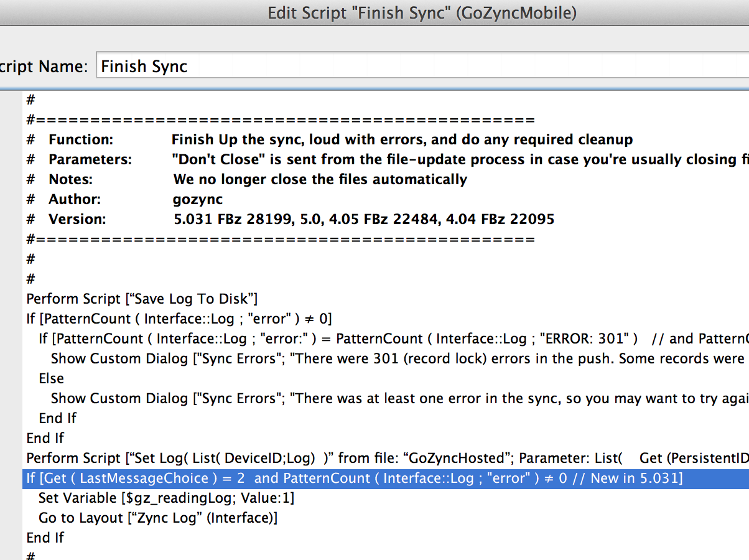Click the highlighted If Get LastMessageChoice = 2 step
Screen dimensions: 749x560
coord(386,478)
